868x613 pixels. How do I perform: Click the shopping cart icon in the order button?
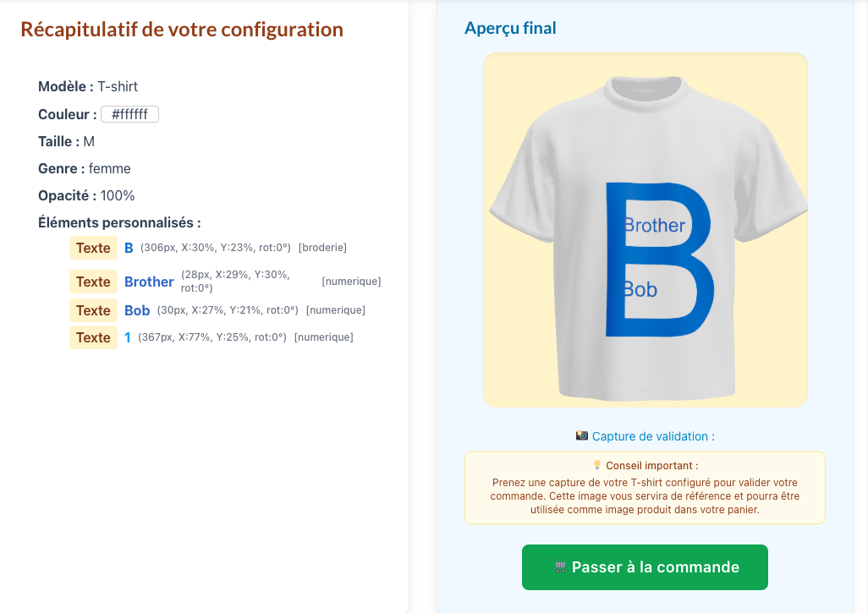pyautogui.click(x=560, y=567)
